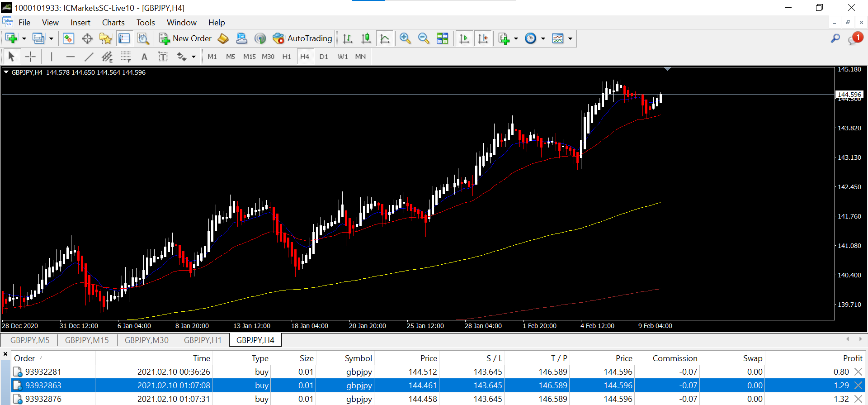Switch to GBPJPY,M5 chart tab
Image resolution: width=868 pixels, height=405 pixels.
[x=30, y=340]
